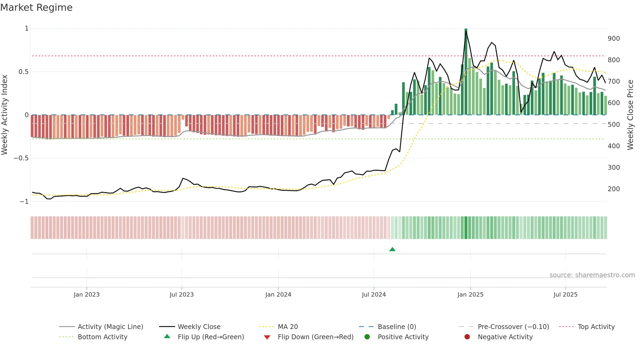Click the 400 price tick label

tap(614, 146)
